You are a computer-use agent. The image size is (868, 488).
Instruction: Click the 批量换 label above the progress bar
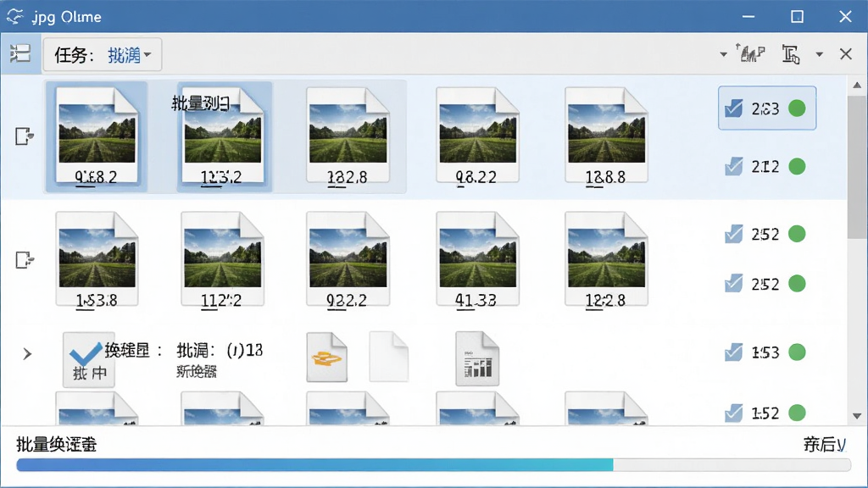click(57, 444)
